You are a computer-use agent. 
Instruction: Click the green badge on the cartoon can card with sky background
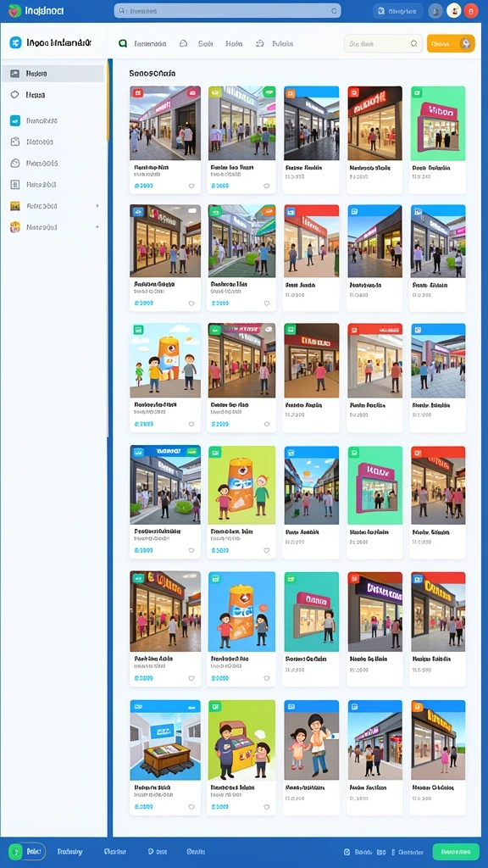point(138,330)
